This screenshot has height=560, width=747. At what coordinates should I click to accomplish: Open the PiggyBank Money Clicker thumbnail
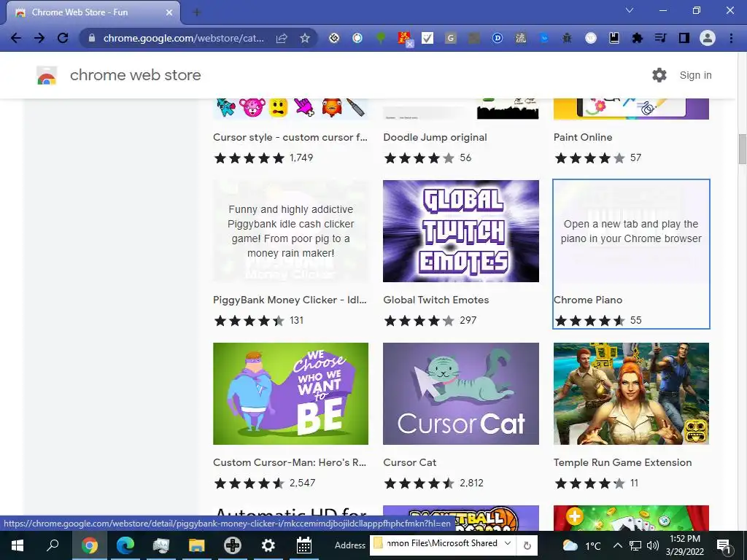pos(290,231)
